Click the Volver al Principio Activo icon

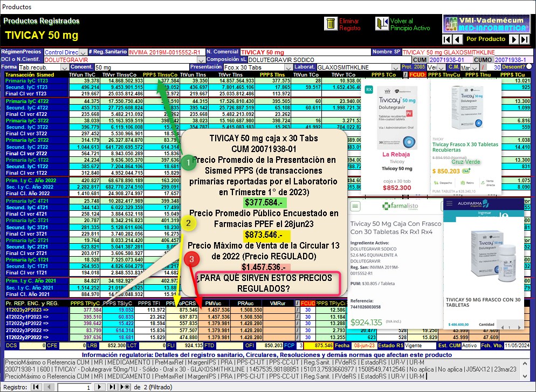tap(382, 24)
